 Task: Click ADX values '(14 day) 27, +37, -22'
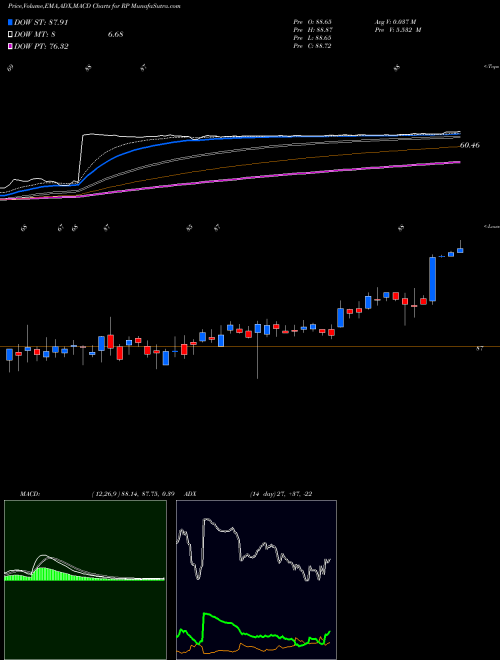[x=281, y=494]
